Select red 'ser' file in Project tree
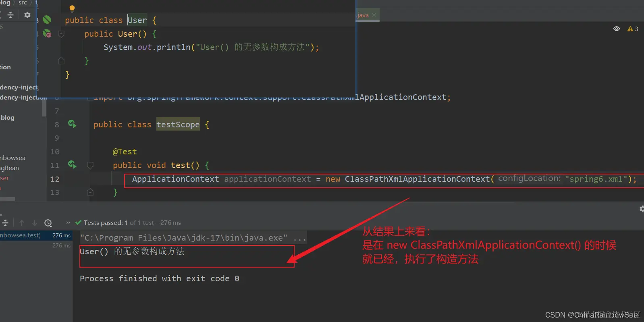This screenshot has width=644, height=322. click(4, 178)
